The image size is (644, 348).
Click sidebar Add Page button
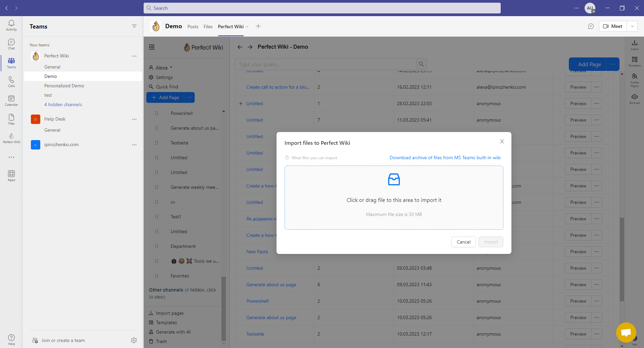(x=165, y=97)
